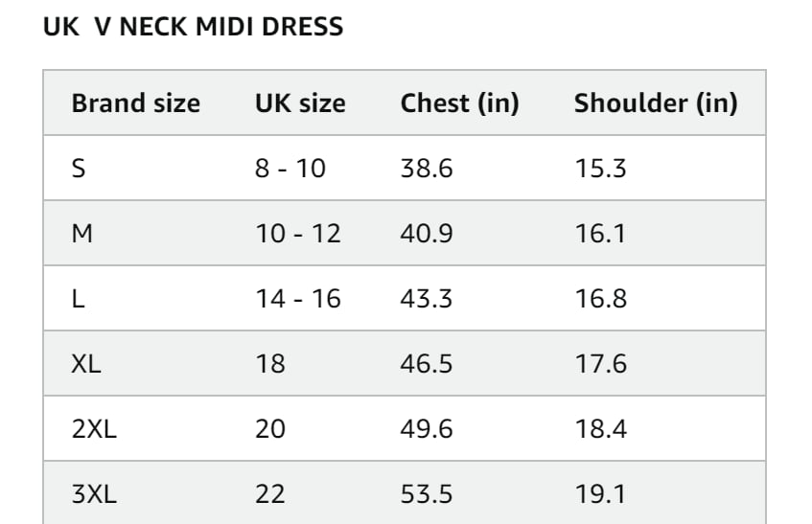Click shoulder value 18.4

click(601, 429)
